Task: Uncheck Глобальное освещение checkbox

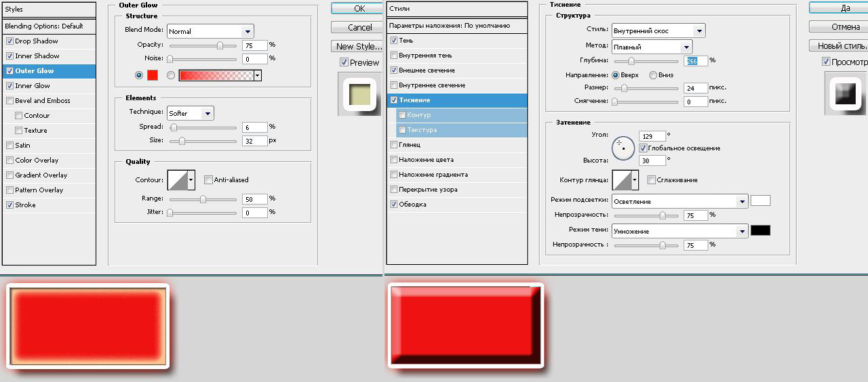Action: (x=643, y=148)
